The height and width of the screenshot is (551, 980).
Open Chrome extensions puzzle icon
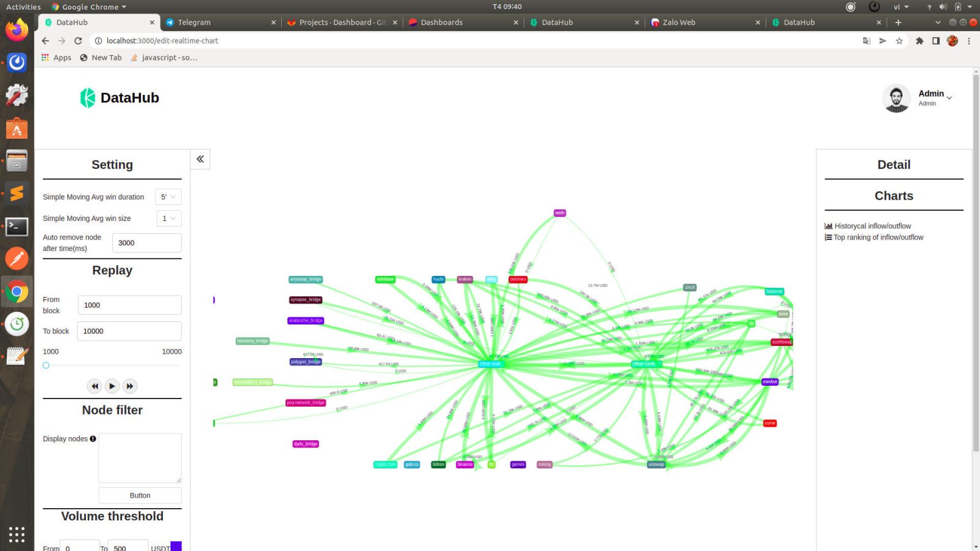point(919,41)
